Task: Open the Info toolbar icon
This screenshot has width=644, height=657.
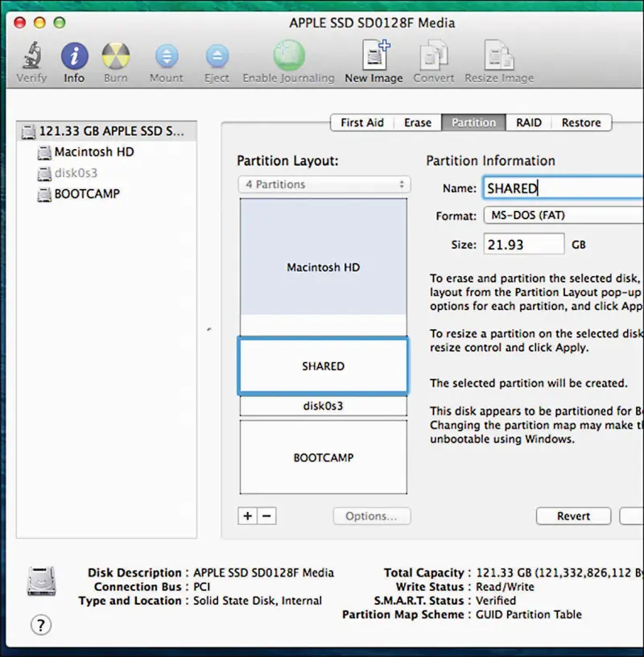Action: [x=74, y=57]
